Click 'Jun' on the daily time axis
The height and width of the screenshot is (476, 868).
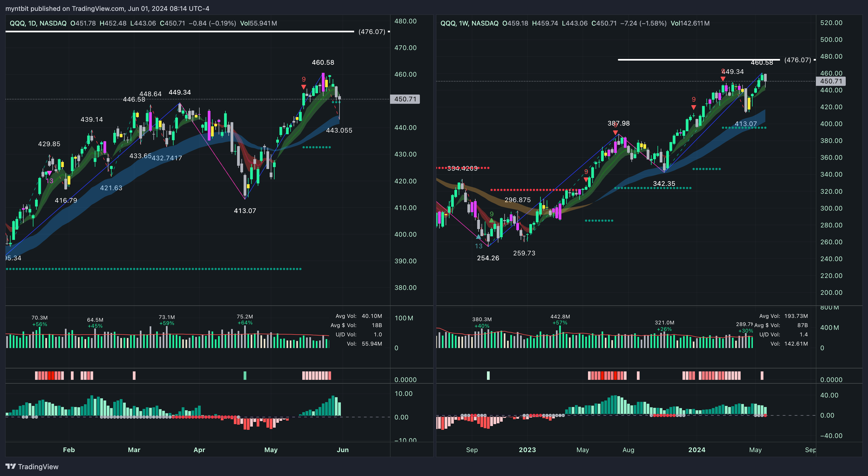(343, 450)
